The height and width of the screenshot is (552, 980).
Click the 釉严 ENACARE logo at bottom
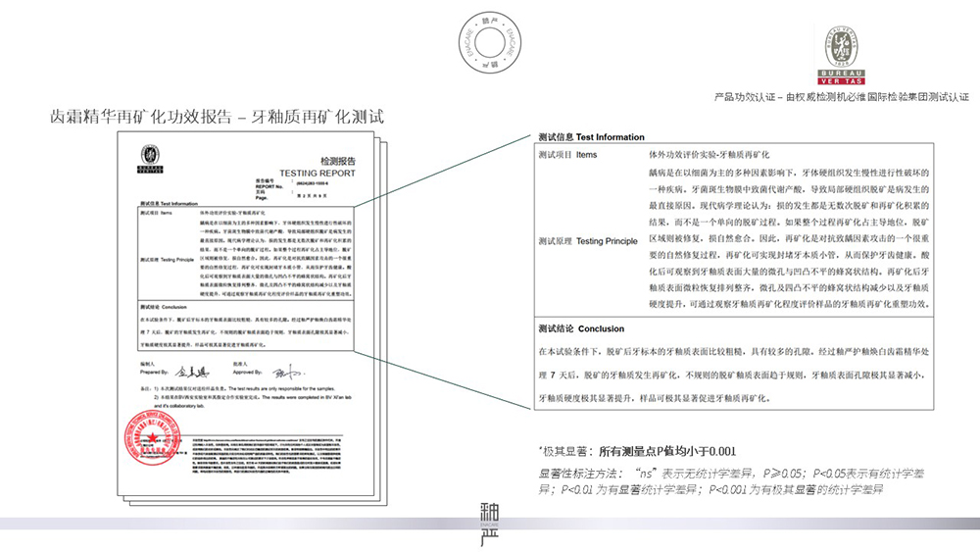[x=489, y=524]
